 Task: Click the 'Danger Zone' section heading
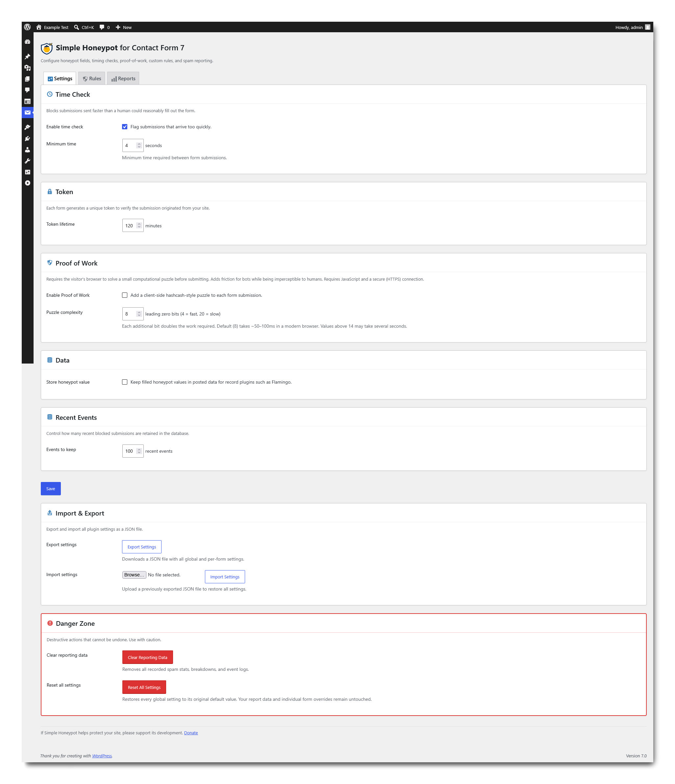pos(75,623)
